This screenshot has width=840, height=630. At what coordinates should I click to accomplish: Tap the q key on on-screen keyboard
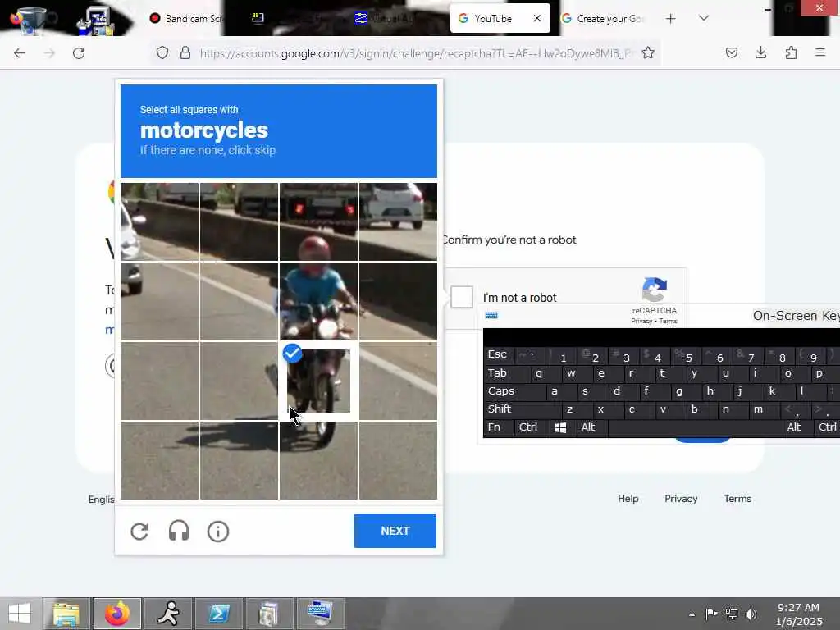click(539, 373)
